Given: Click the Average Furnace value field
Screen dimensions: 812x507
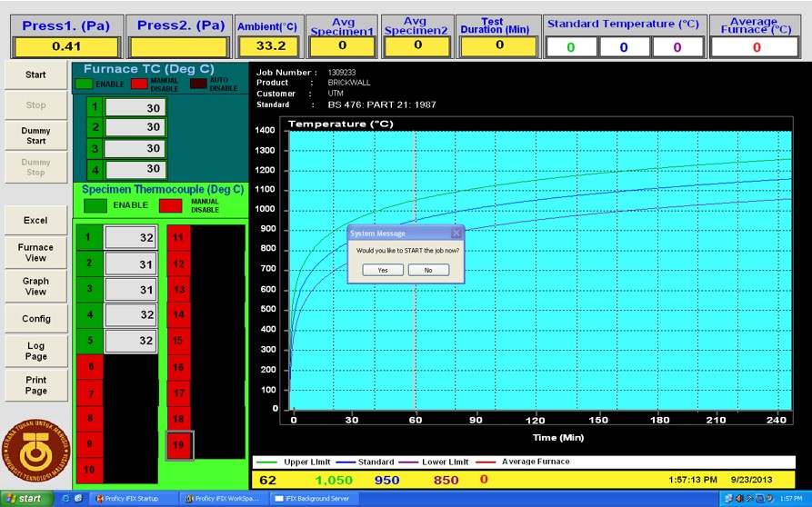Looking at the screenshot, I should pos(755,47).
